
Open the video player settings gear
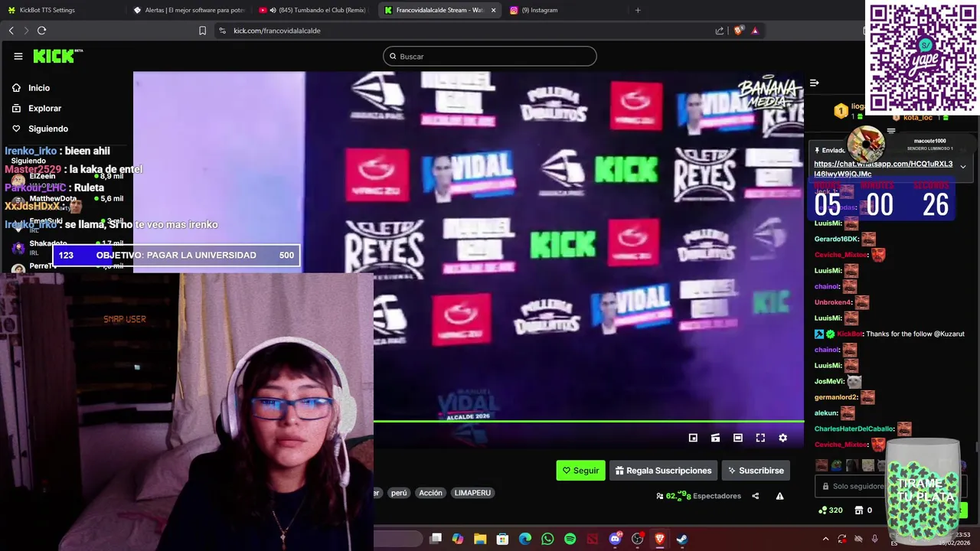[x=782, y=438]
